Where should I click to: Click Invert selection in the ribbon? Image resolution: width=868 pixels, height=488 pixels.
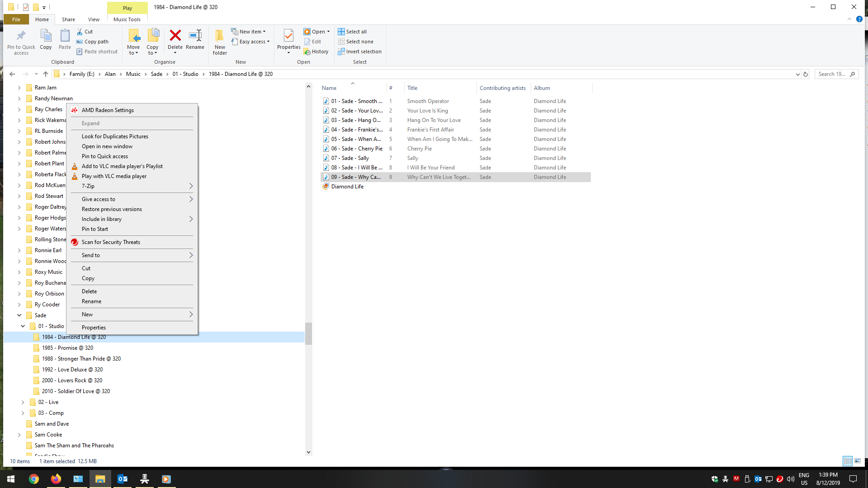pos(359,52)
